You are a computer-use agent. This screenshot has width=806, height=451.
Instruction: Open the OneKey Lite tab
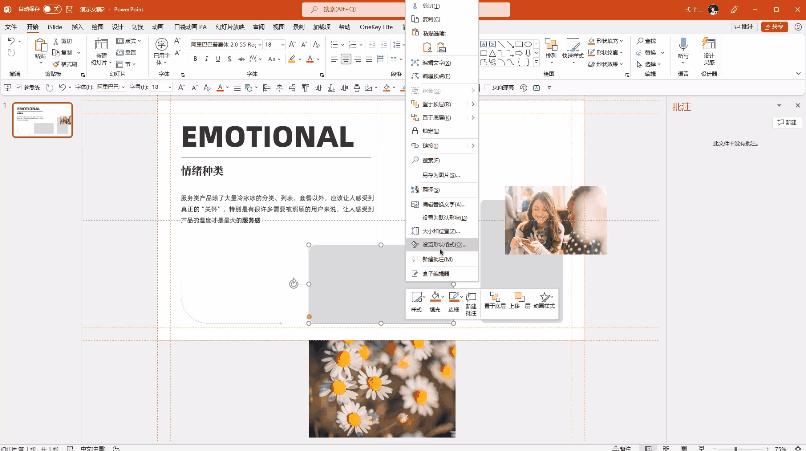click(x=376, y=27)
